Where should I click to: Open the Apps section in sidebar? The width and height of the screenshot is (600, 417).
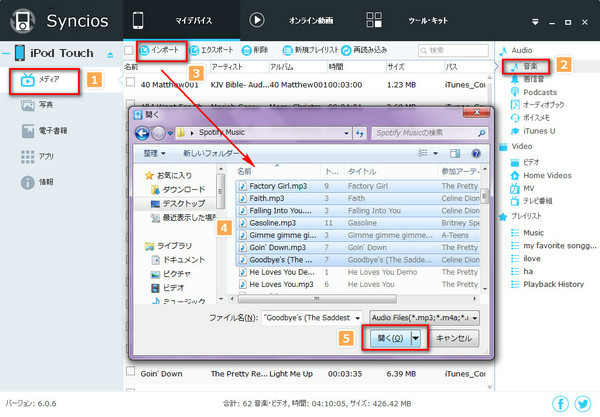38,156
